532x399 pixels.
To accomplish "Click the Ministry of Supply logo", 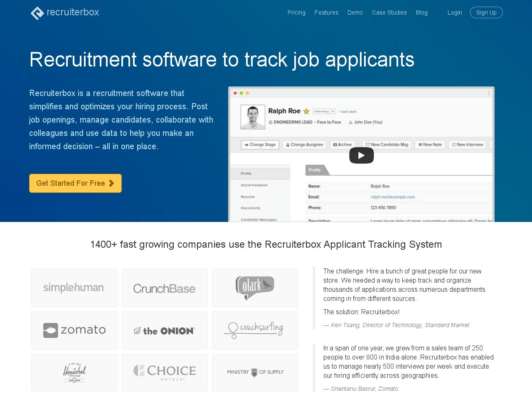I will click(x=255, y=373).
